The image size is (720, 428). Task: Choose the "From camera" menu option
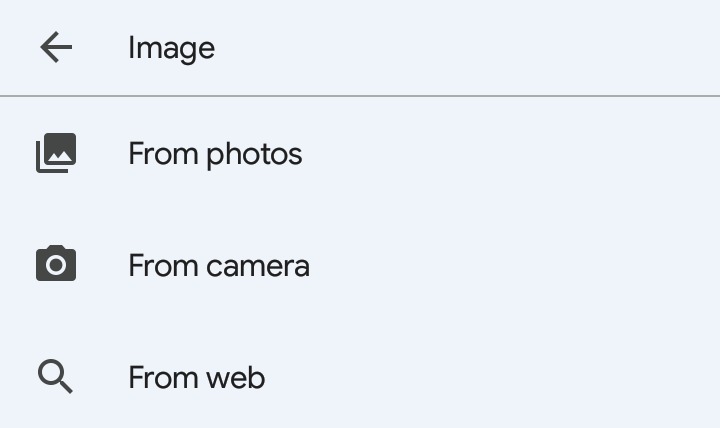pyautogui.click(x=218, y=266)
